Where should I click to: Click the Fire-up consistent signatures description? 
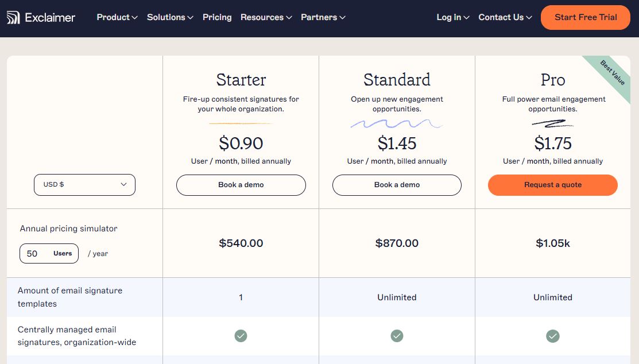pos(241,104)
